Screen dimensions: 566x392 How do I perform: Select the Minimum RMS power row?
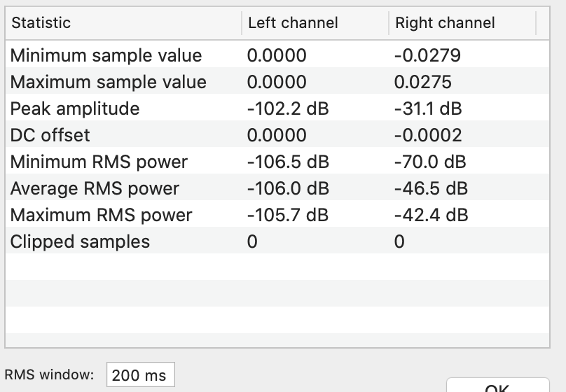point(277,162)
